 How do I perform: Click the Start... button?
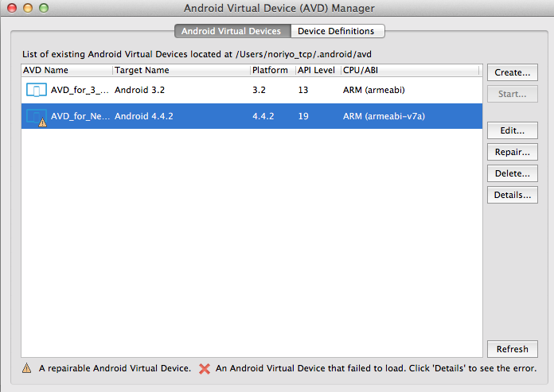(513, 94)
